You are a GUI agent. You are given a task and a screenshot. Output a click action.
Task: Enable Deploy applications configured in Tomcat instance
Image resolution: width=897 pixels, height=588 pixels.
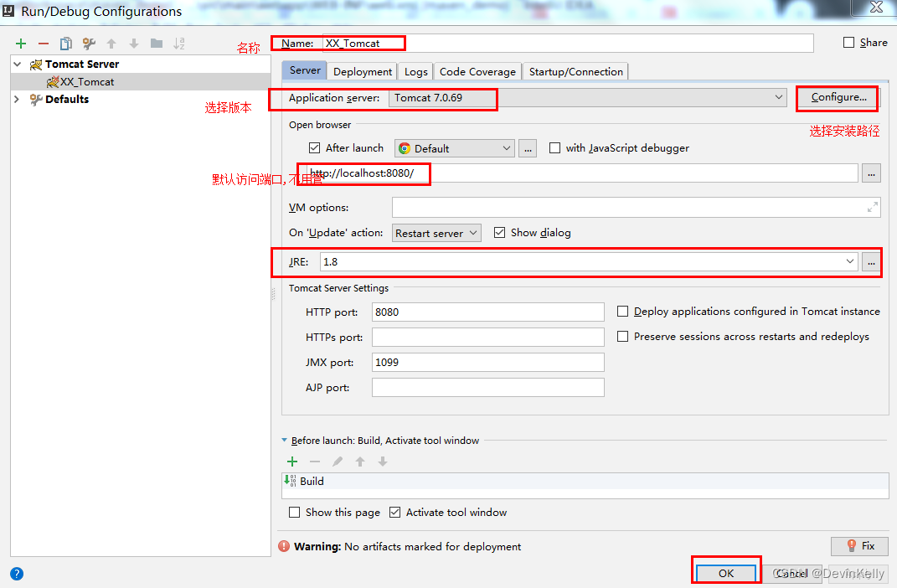point(622,311)
